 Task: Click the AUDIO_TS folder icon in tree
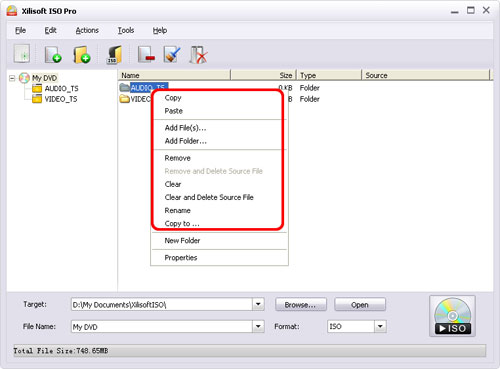pyautogui.click(x=37, y=88)
